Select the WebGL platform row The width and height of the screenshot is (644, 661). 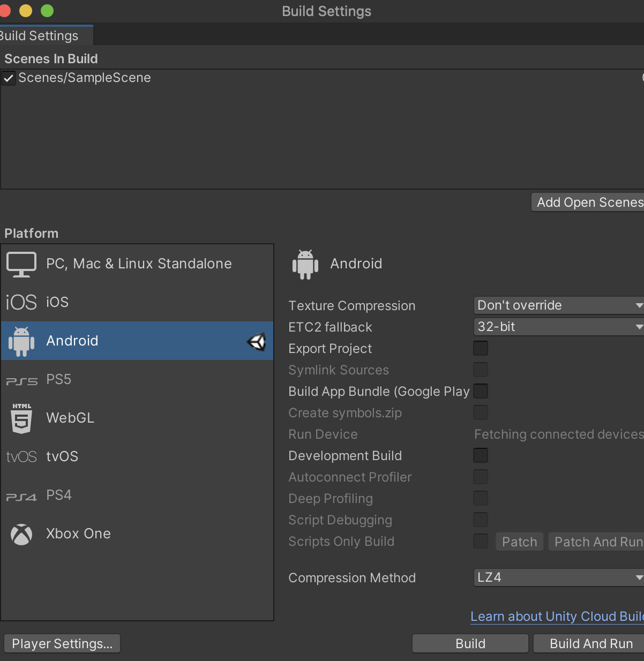pyautogui.click(x=137, y=418)
